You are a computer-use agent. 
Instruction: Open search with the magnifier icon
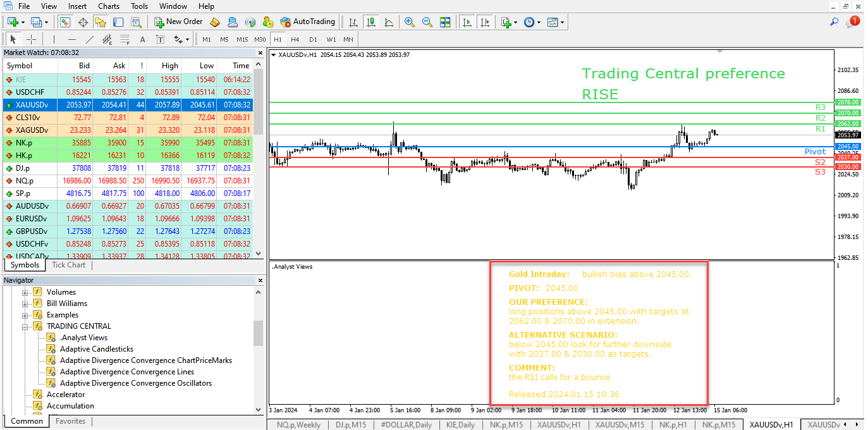[x=834, y=22]
